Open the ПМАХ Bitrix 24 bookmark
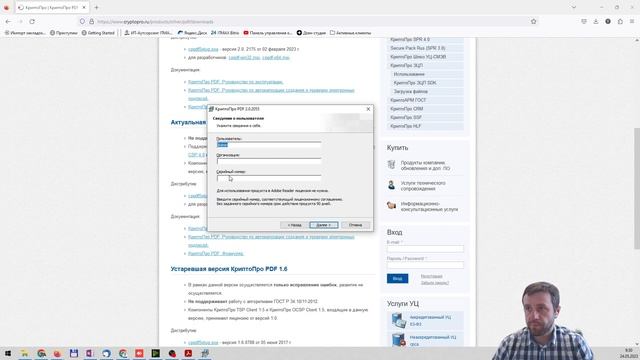Screen dimensions: 640x360 (225, 33)
